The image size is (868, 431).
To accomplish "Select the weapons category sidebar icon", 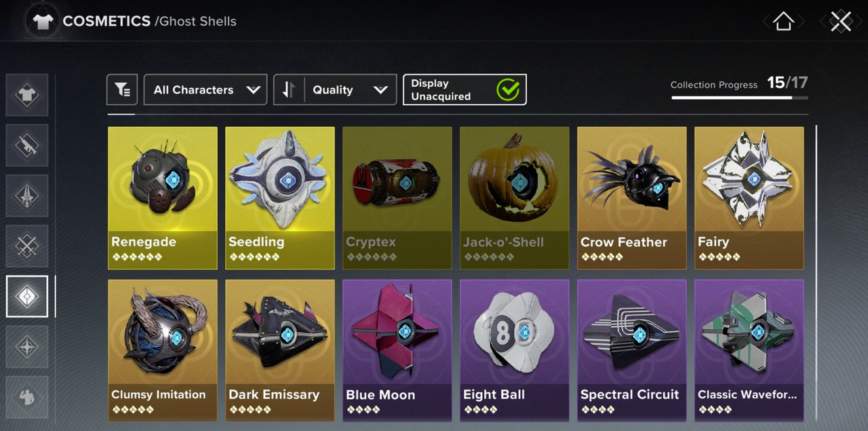I will click(x=27, y=145).
